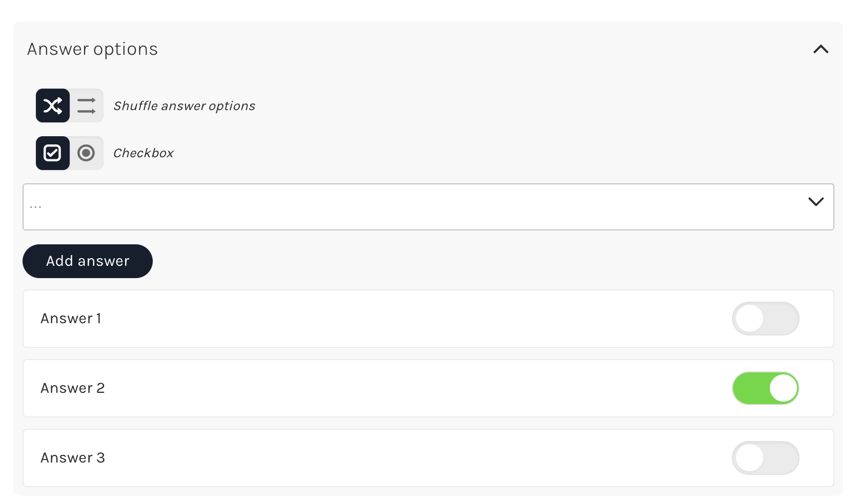Click the blank middle of Answer 3 row

418,458
